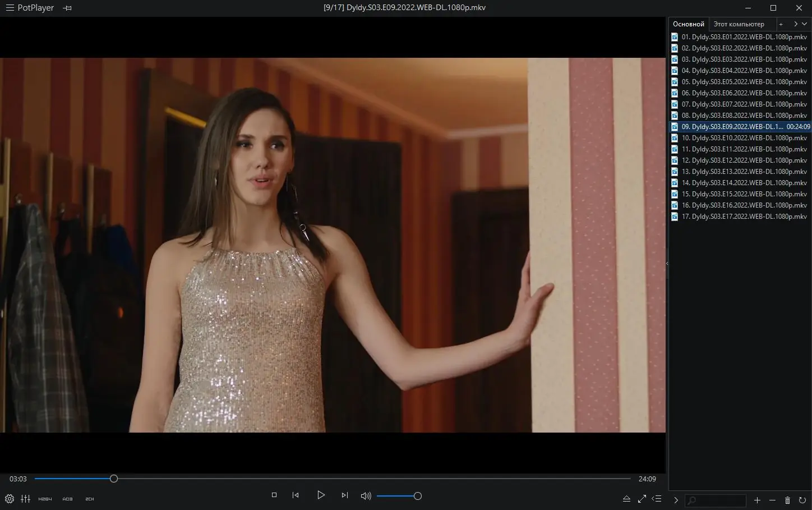812x510 pixels.
Task: Select 12. Dyldy.S03.E12 in the playlist
Action: click(740, 160)
